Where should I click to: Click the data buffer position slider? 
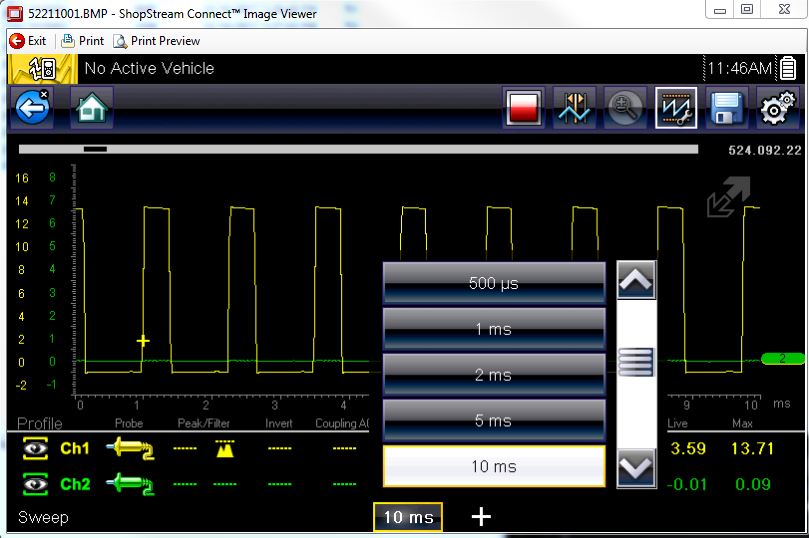tap(96, 149)
